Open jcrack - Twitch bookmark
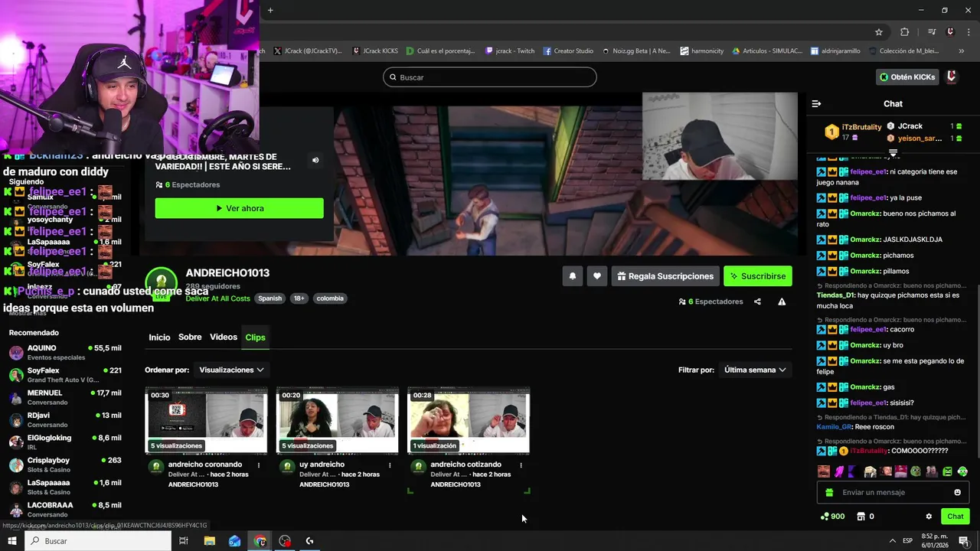 pos(510,51)
